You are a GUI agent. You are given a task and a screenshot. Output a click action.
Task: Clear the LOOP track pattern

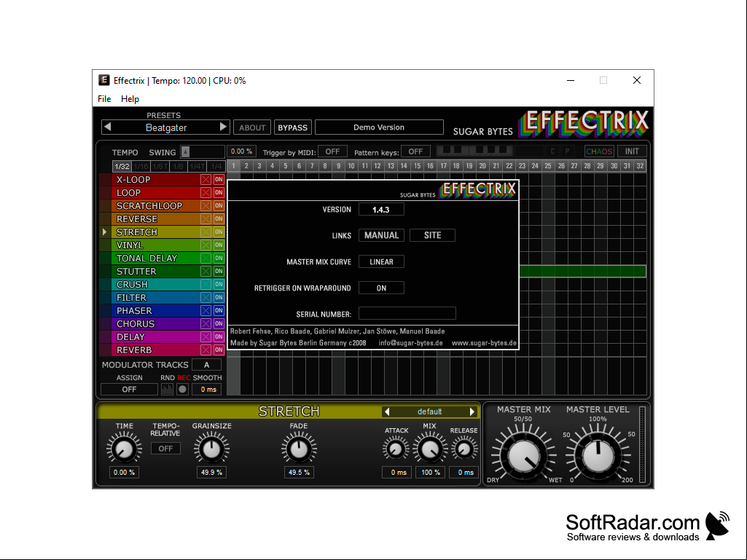(x=206, y=193)
